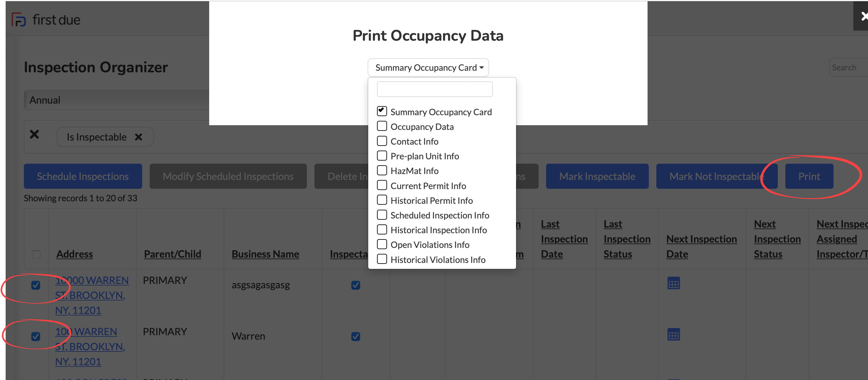Toggle Inspectable checkbox for asgsagasgasg row
Screen dimensions: 868x380
tap(355, 285)
